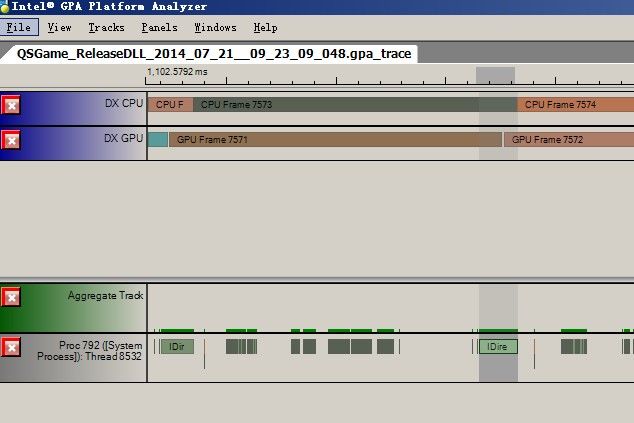Image resolution: width=634 pixels, height=423 pixels.
Task: Click the Proc 792 System Process thread label
Action: [x=90, y=351]
